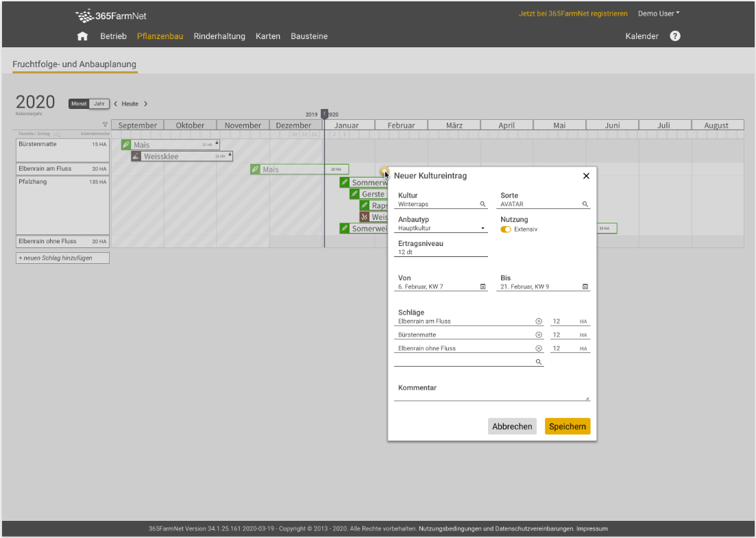Close the Neuer Kultureintrag dialog
The image size is (756, 538).
[x=586, y=176]
